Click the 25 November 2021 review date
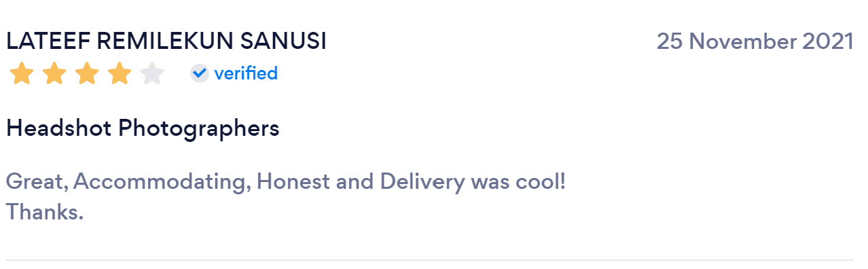 [755, 41]
